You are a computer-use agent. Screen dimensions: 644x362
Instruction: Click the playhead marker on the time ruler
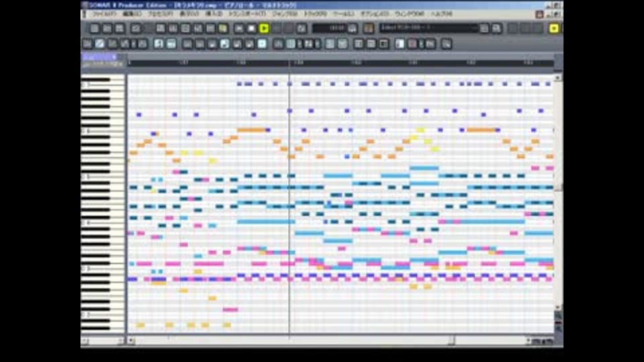290,63
